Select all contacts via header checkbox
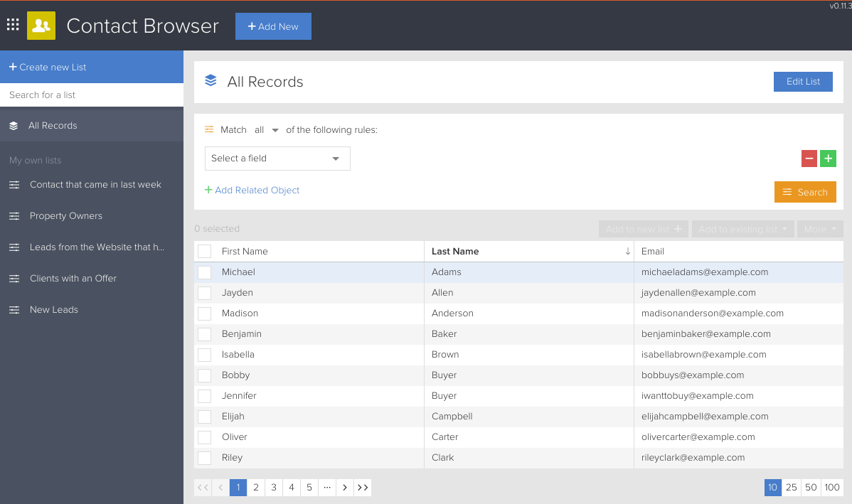852x504 pixels. point(204,251)
